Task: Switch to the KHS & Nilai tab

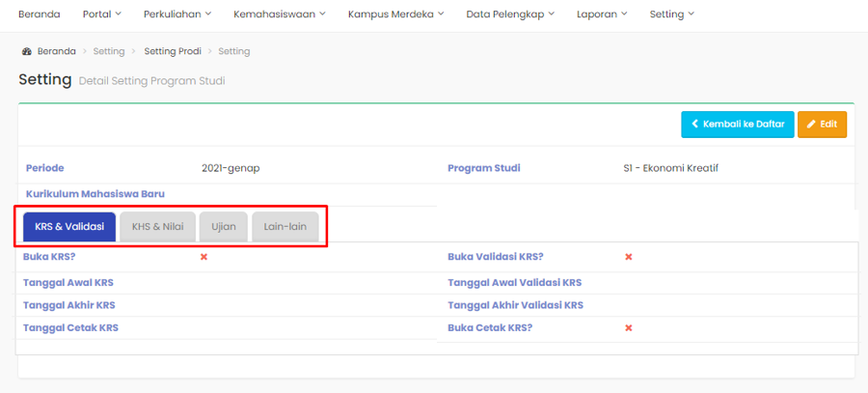Action: [157, 227]
